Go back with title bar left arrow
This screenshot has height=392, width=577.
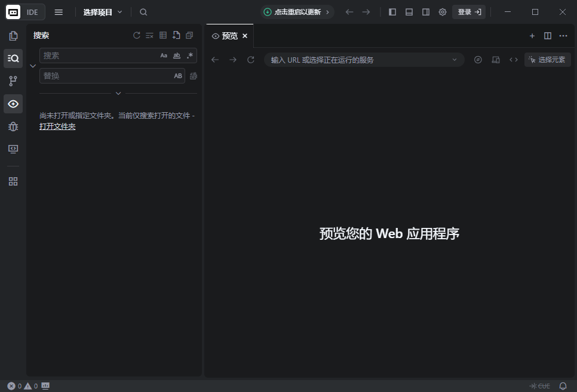pyautogui.click(x=349, y=12)
